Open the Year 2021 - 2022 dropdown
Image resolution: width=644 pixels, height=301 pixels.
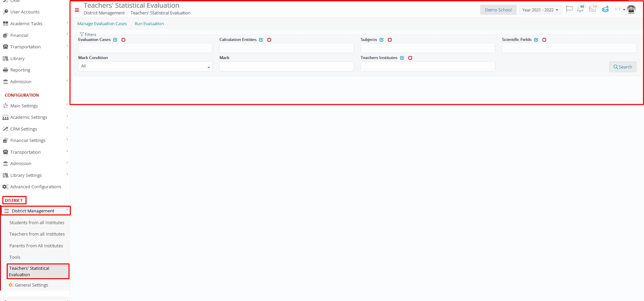click(x=540, y=10)
